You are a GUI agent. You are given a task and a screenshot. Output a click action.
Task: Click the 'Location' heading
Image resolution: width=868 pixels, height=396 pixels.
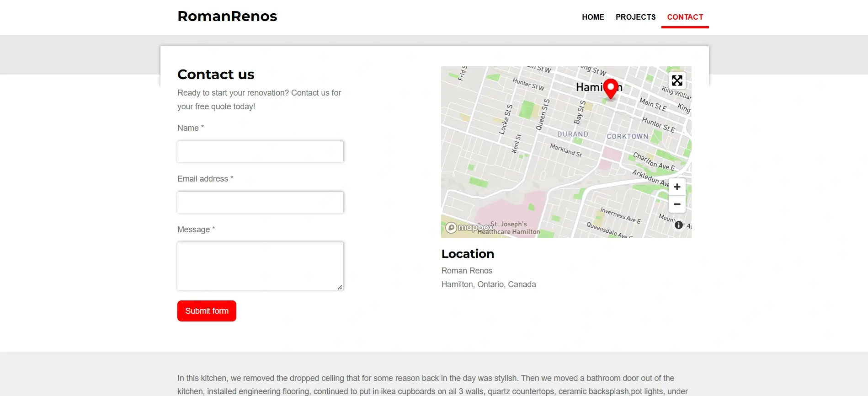[468, 254]
